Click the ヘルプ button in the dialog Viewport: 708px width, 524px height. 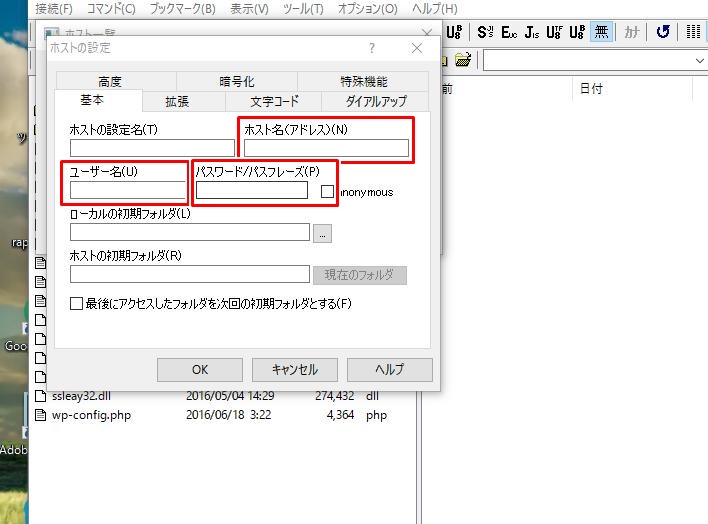(x=389, y=370)
